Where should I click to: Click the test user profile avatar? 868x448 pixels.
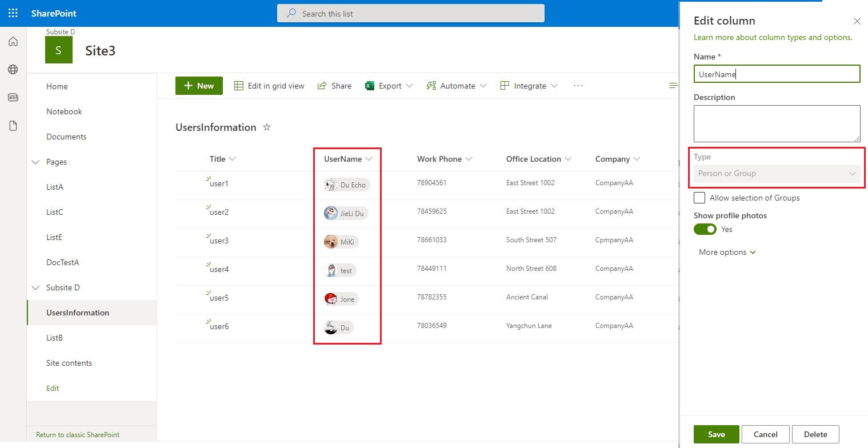point(330,270)
